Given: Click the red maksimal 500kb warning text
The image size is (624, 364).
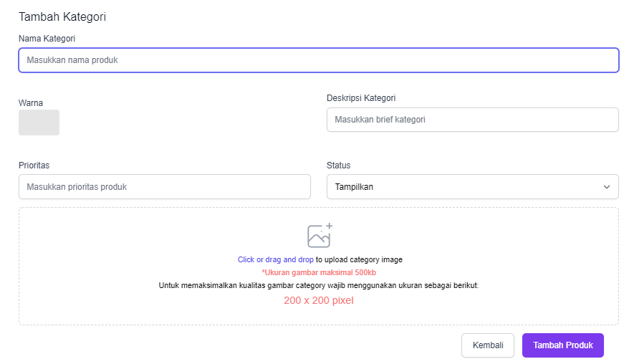Looking at the screenshot, I should (319, 272).
